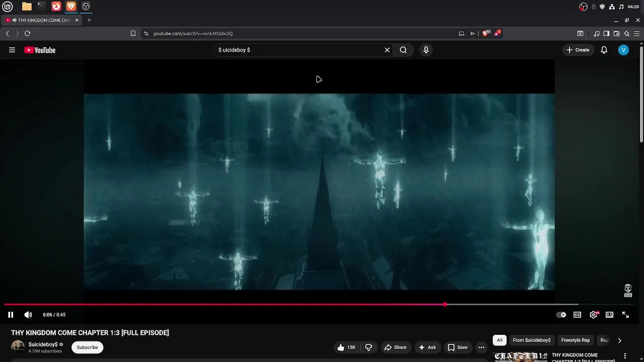
Task: Launch the terminal from panel
Action: [41, 7]
